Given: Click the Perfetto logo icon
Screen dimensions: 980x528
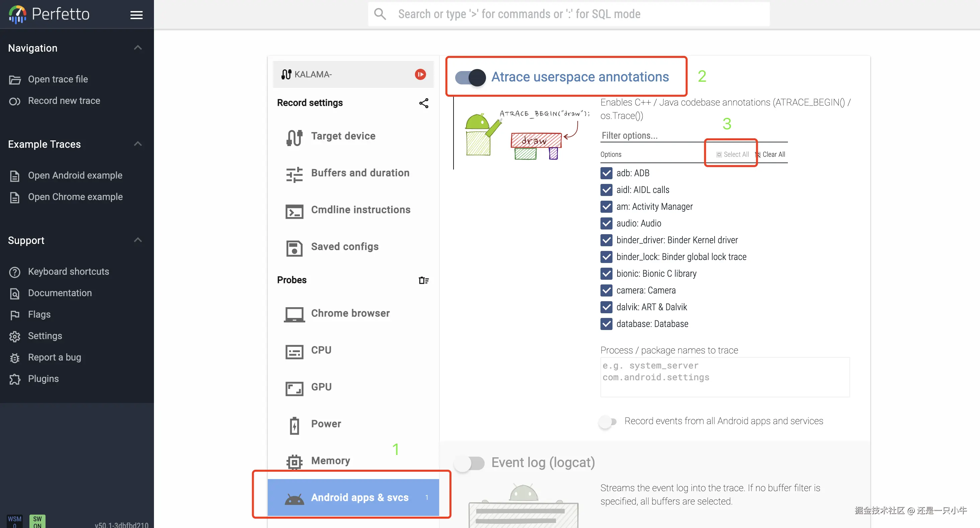Looking at the screenshot, I should pyautogui.click(x=17, y=14).
